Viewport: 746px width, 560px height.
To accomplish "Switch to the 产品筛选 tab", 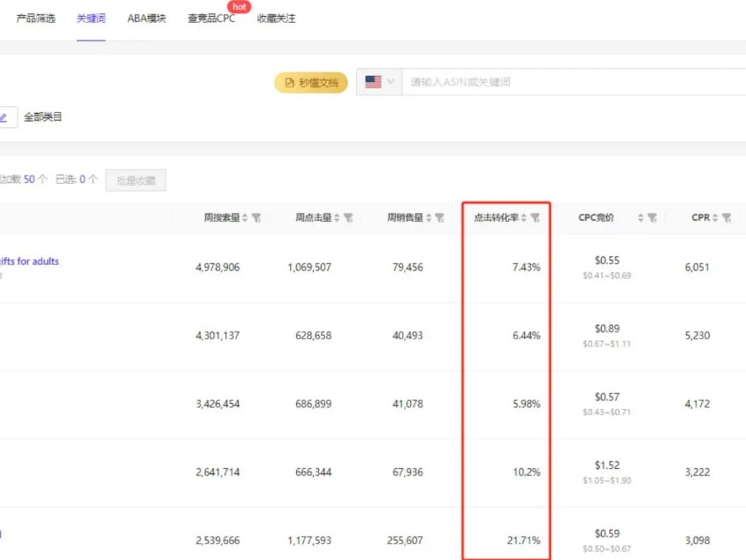I will click(x=35, y=19).
